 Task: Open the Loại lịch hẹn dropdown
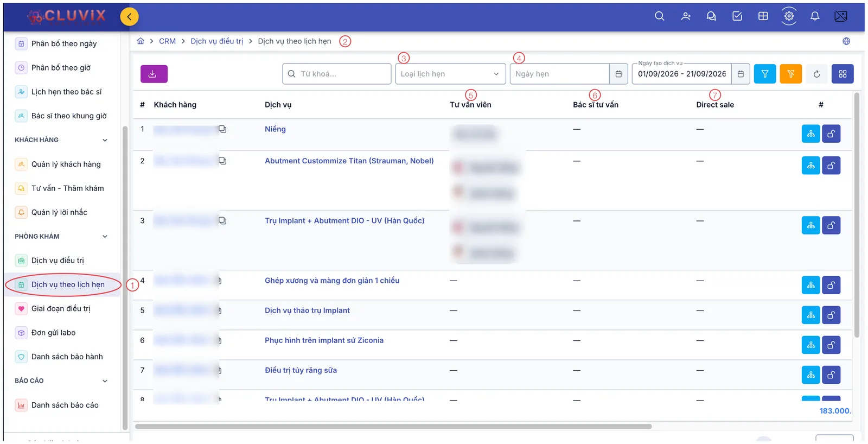[x=450, y=74]
